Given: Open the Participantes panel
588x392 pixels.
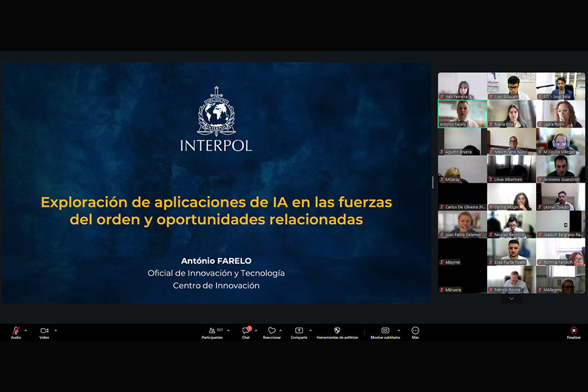Looking at the screenshot, I should (212, 331).
